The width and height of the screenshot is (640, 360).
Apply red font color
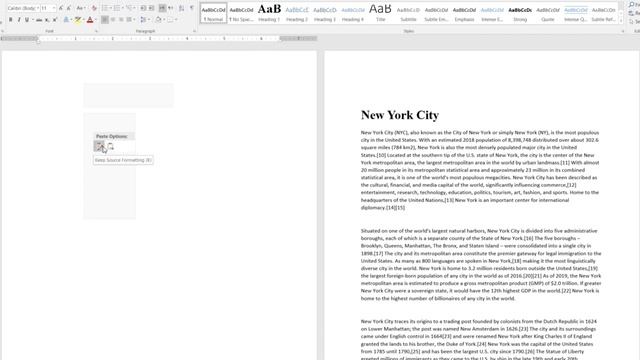90,20
